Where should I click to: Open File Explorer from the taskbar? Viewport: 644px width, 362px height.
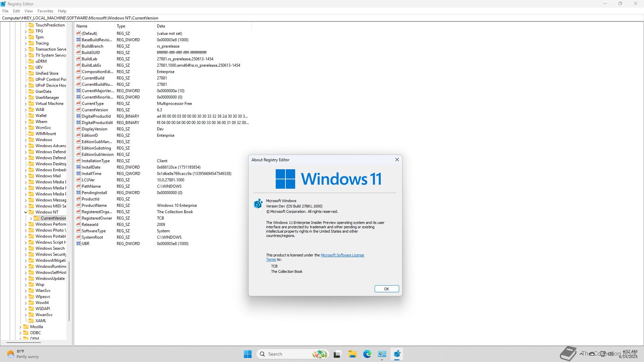(x=352, y=354)
